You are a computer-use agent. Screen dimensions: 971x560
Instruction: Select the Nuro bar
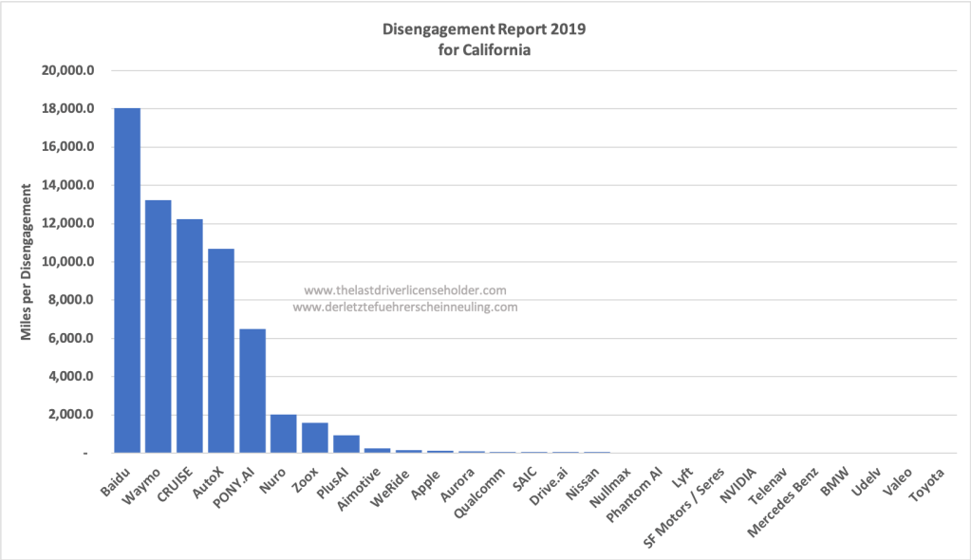click(284, 434)
